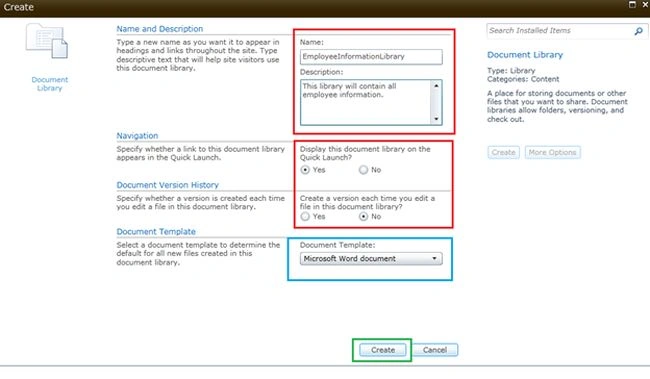The height and width of the screenshot is (379, 650).
Task: Click the More Options button
Action: coord(552,153)
